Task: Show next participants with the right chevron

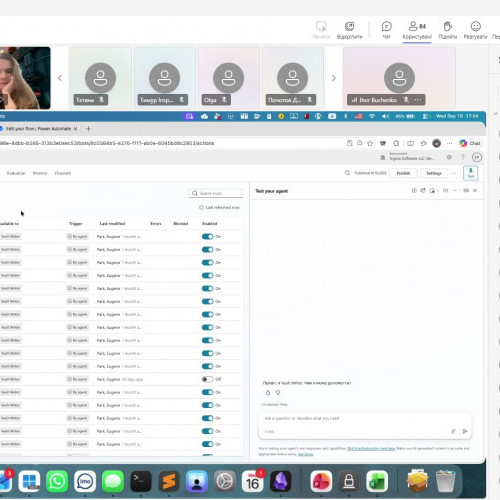Action: tap(333, 78)
